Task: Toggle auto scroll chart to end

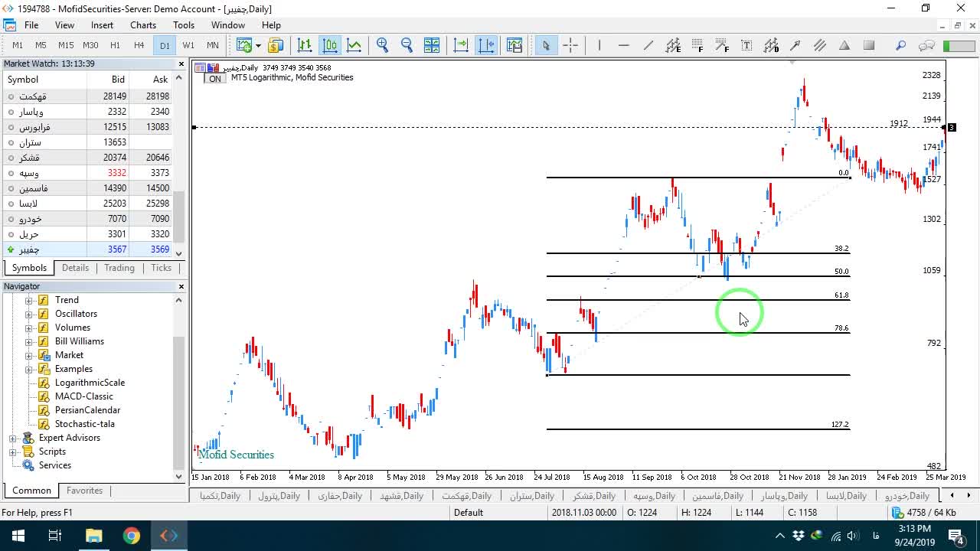Action: coord(461,45)
